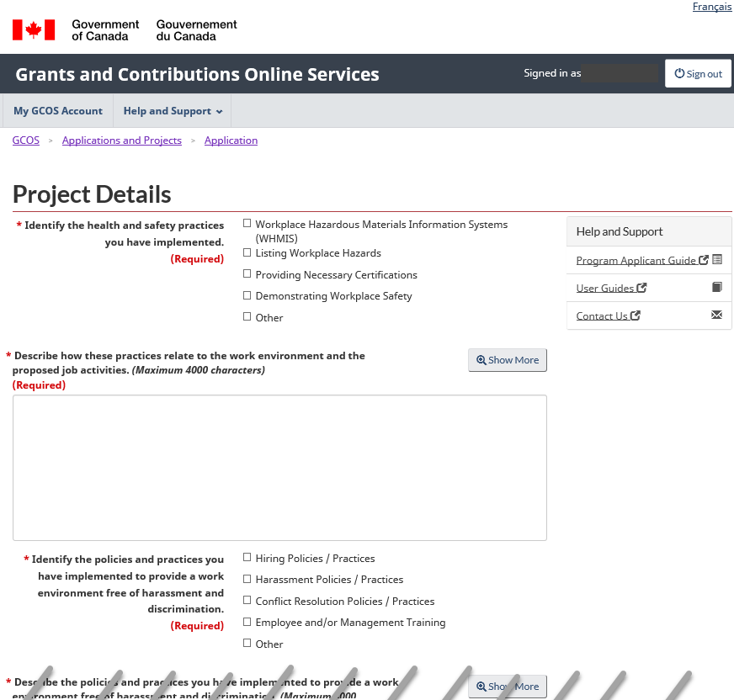Image resolution: width=734 pixels, height=700 pixels.
Task: Tick Conflict Resolution Policies / Practices
Action: tap(247, 601)
